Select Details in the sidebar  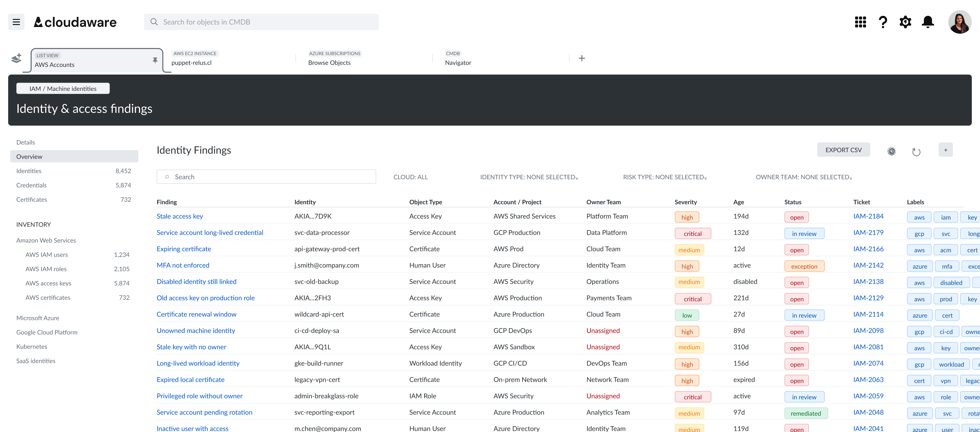[x=26, y=142]
